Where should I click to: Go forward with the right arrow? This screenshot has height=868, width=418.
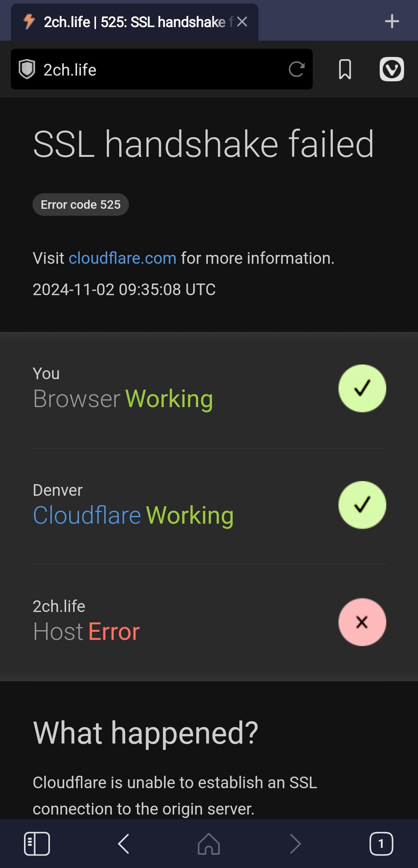[x=295, y=844]
